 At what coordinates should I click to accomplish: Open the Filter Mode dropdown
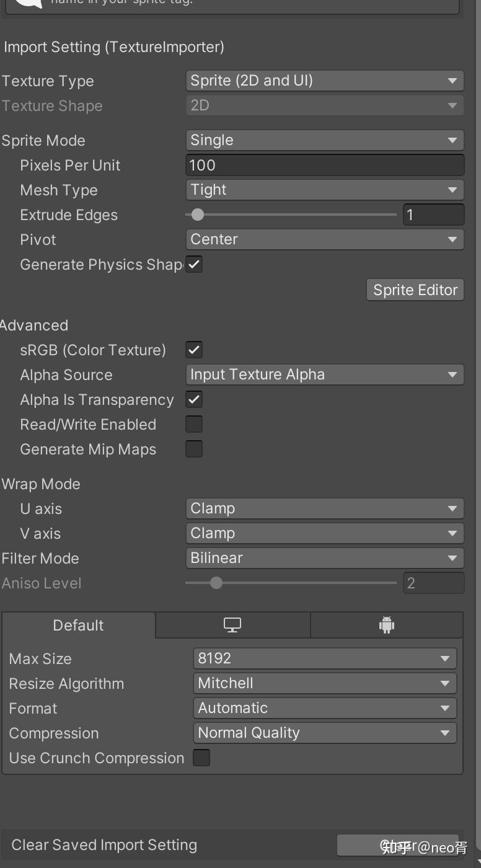tap(325, 558)
